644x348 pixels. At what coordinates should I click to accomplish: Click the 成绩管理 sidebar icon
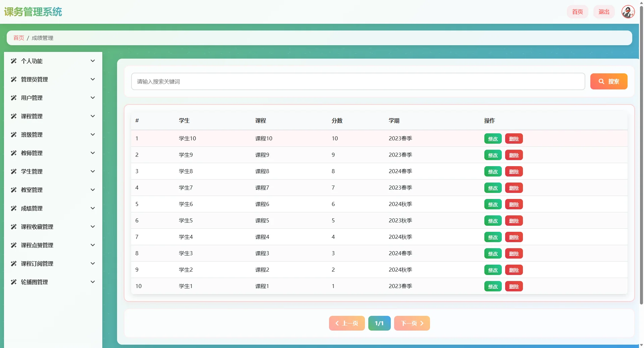click(13, 208)
